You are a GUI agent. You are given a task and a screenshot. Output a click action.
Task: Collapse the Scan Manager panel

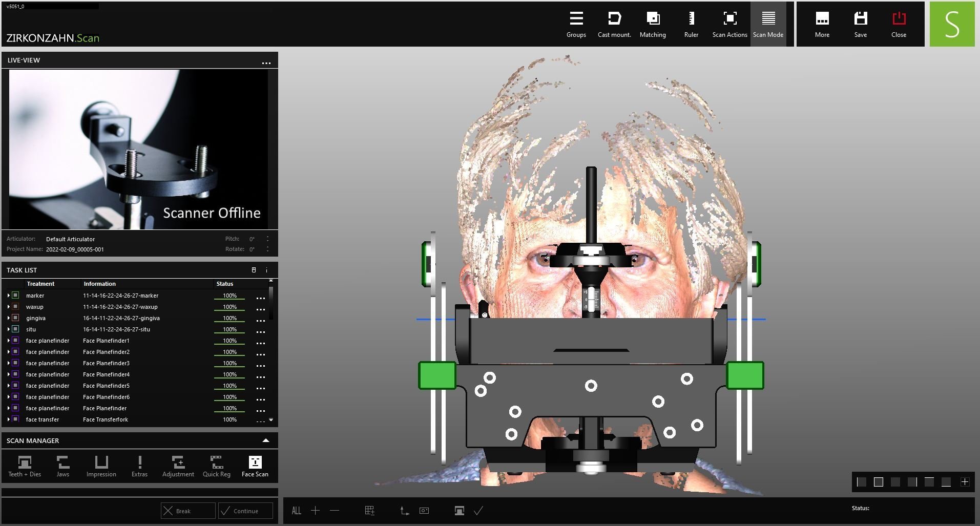265,440
